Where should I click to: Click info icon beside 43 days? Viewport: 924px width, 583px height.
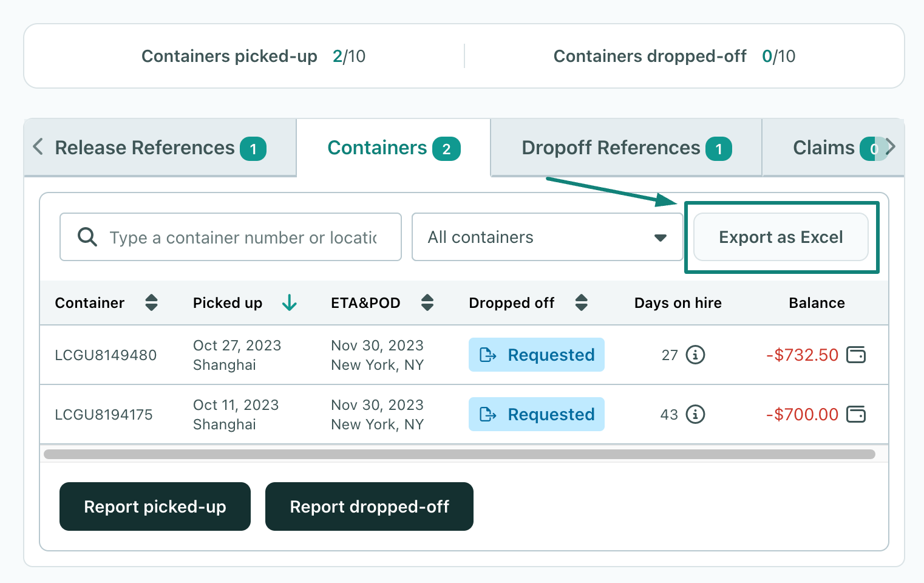click(x=695, y=414)
